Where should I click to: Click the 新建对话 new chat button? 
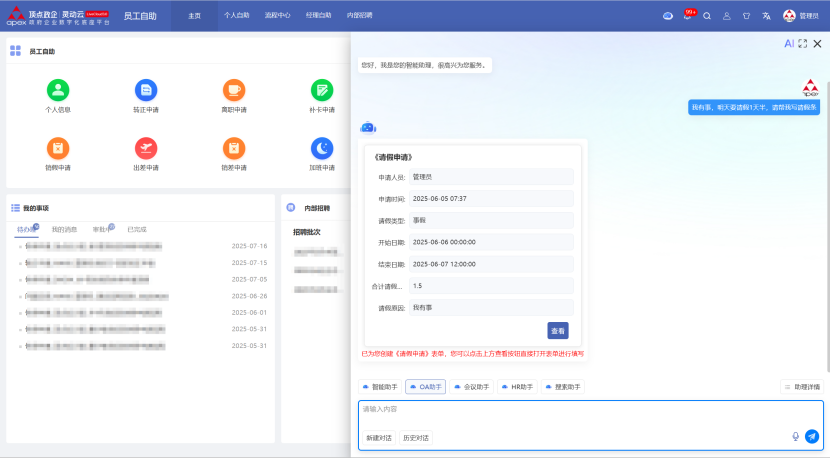pos(379,438)
